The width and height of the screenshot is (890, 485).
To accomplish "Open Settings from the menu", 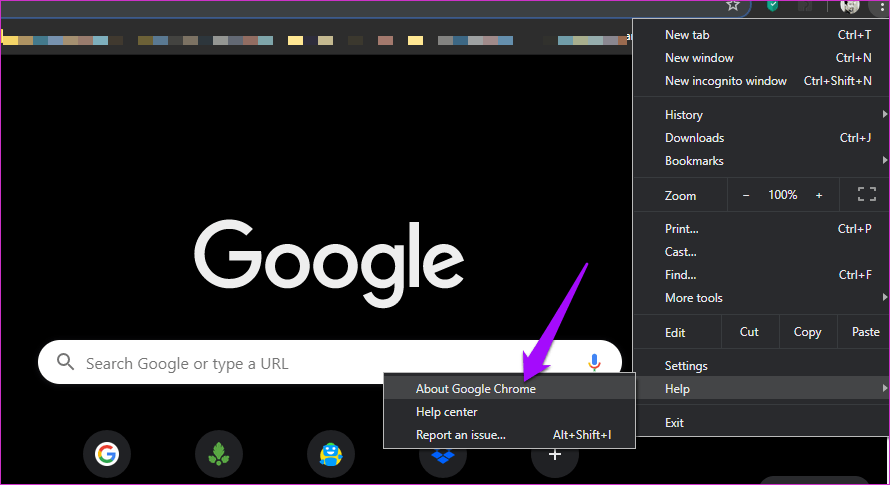I will click(x=761, y=366).
